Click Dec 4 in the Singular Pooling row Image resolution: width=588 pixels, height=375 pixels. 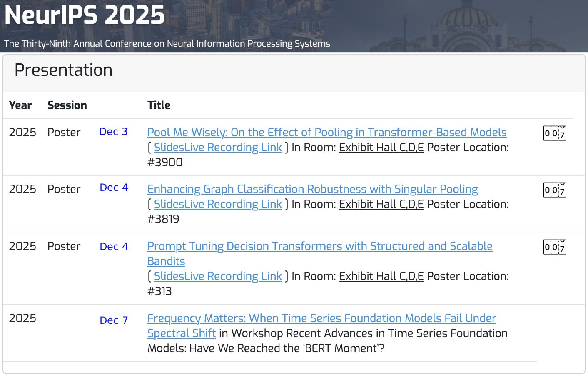(x=113, y=187)
